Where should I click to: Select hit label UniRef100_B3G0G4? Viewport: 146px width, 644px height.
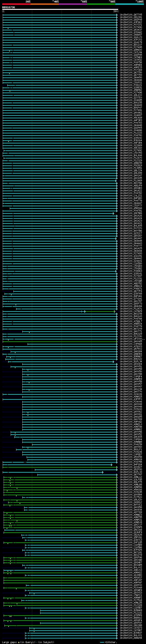[131, 140]
